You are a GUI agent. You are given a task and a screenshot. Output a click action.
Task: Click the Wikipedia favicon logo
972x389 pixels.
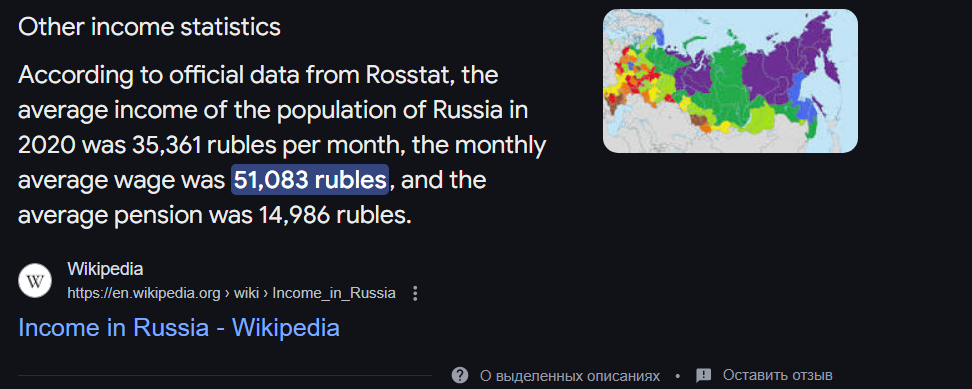click(x=35, y=281)
